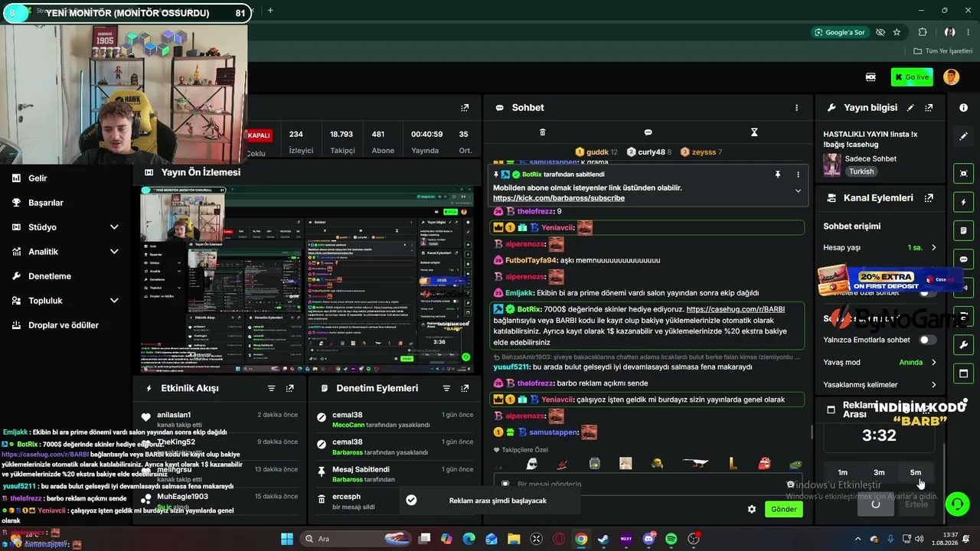The image size is (980, 551).
Task: Select the Turkish language tag
Action: click(861, 171)
